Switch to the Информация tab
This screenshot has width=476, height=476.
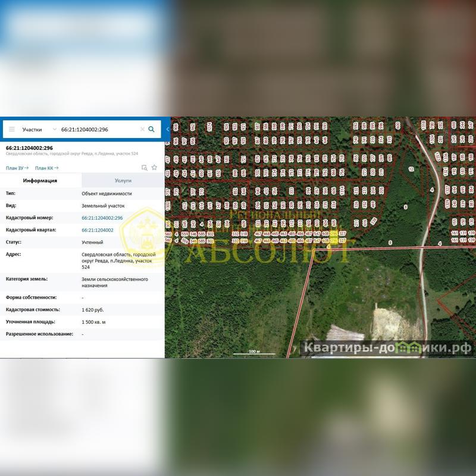pyautogui.click(x=40, y=181)
